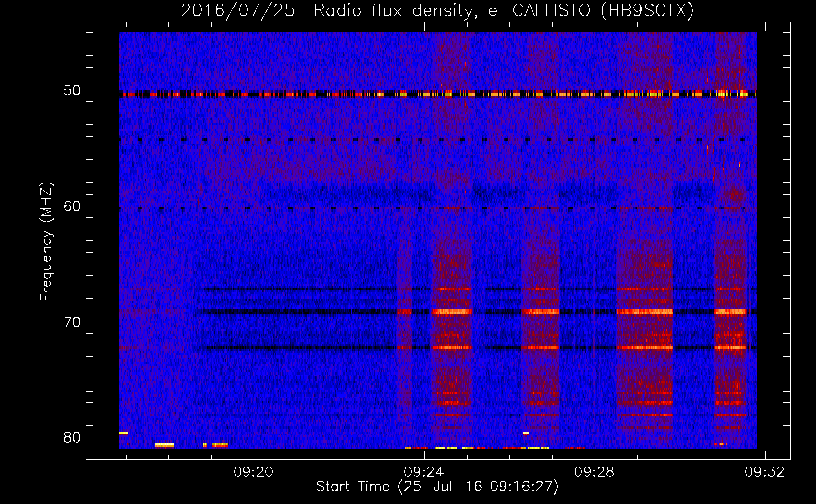Click the 'Start Time (25-Jul-16 09:16:27)' axis label

(x=437, y=487)
